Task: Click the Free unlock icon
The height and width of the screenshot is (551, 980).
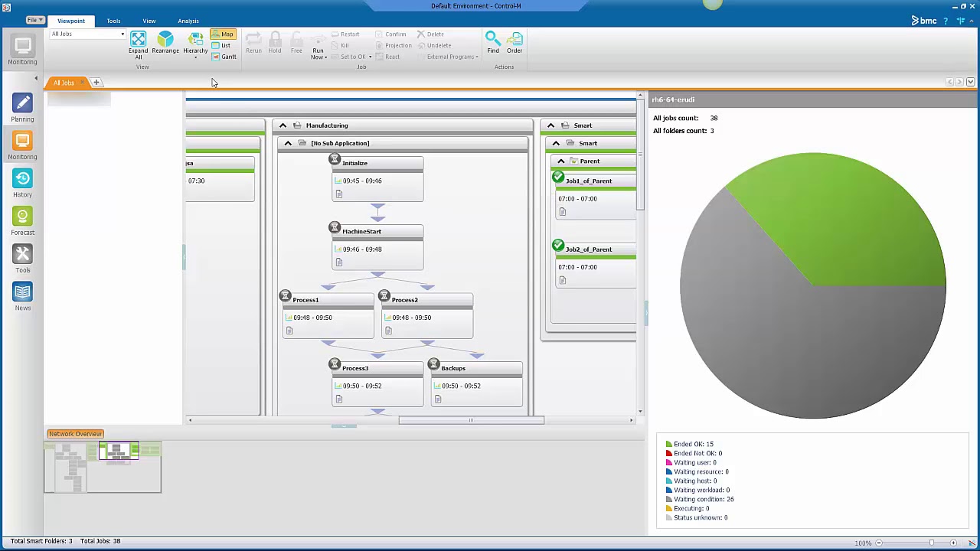Action: coord(296,38)
